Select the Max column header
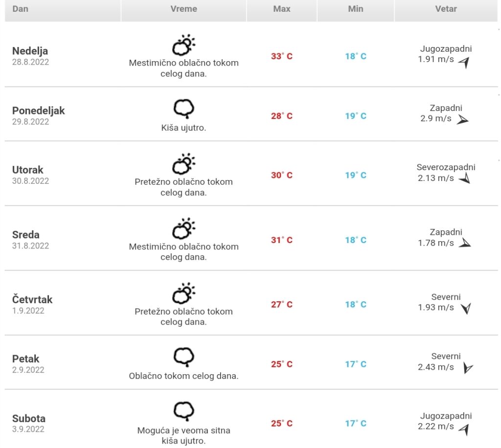 pyautogui.click(x=282, y=9)
